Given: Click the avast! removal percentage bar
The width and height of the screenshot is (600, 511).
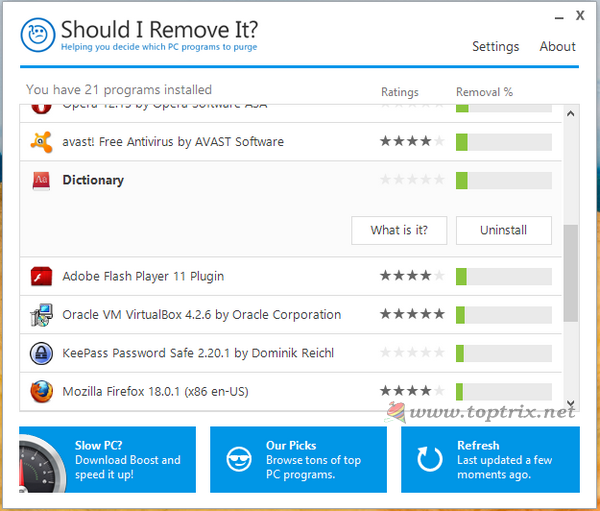Looking at the screenshot, I should pos(504,142).
